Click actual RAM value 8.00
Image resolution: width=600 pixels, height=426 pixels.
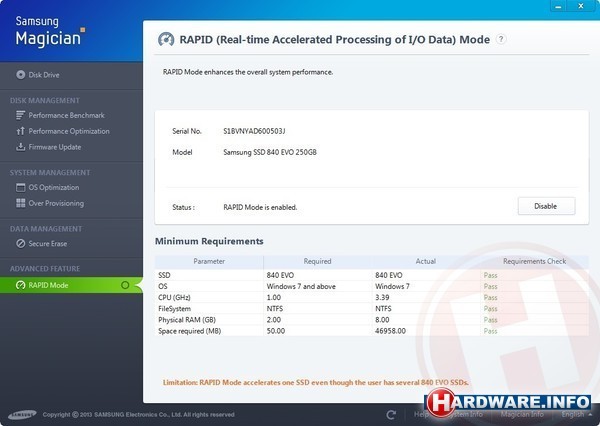pyautogui.click(x=382, y=320)
